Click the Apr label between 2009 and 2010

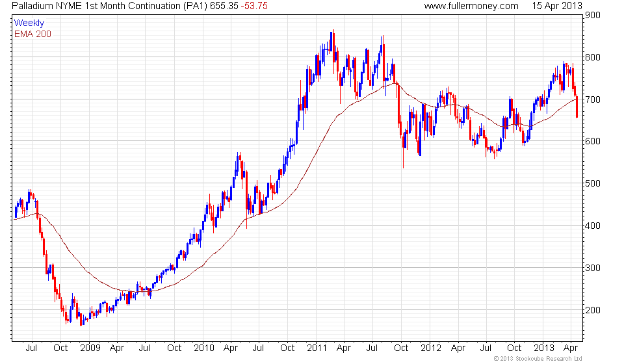[117, 348]
